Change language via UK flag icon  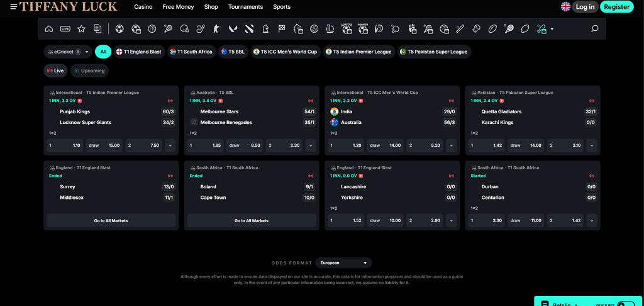565,6
